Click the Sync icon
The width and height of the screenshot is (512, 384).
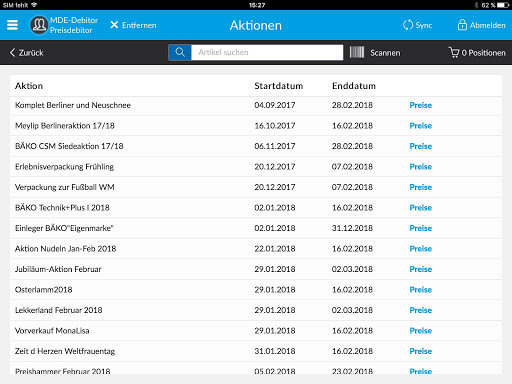coord(408,25)
